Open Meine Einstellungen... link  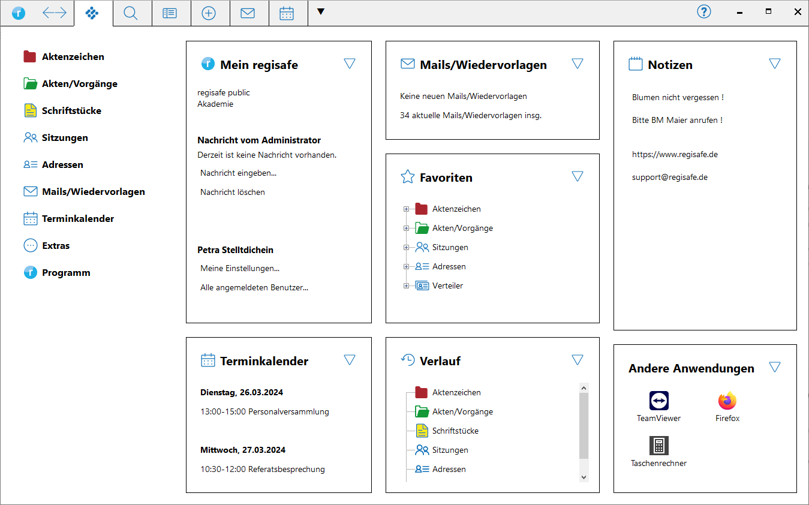point(239,268)
